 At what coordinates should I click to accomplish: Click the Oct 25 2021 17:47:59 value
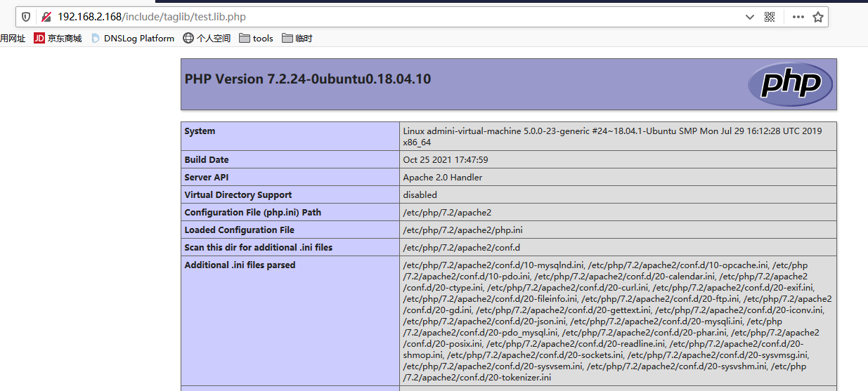pyautogui.click(x=446, y=160)
